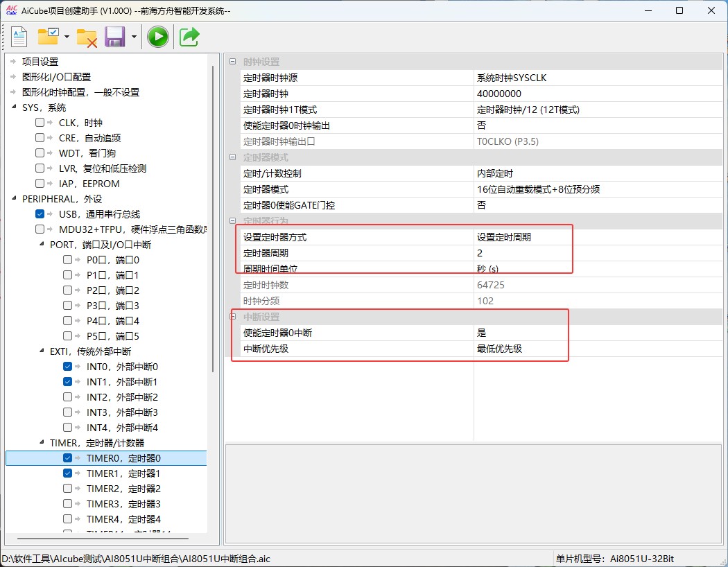
Task: Enable the WDT, 看门狗 checkbox
Action: tap(40, 153)
